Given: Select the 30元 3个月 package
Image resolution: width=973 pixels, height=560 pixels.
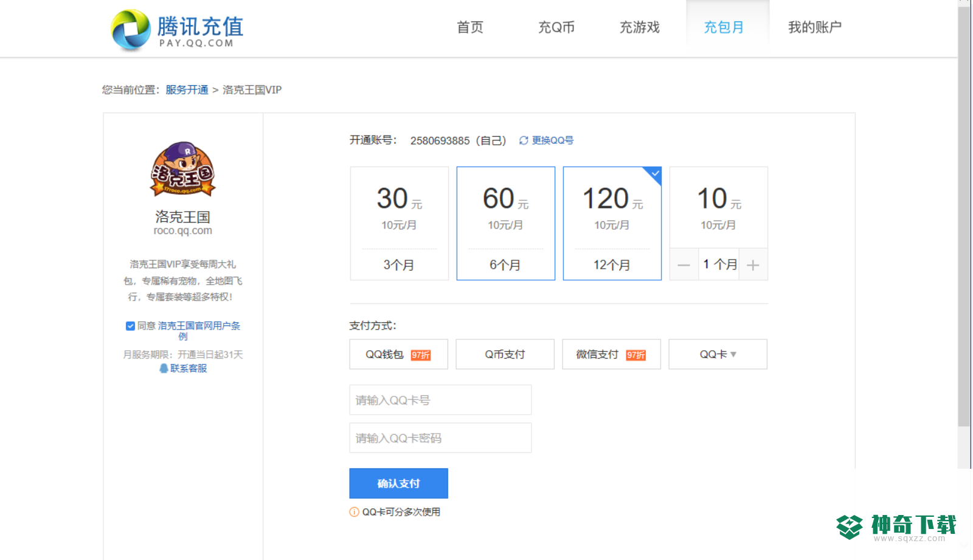Looking at the screenshot, I should pos(400,223).
